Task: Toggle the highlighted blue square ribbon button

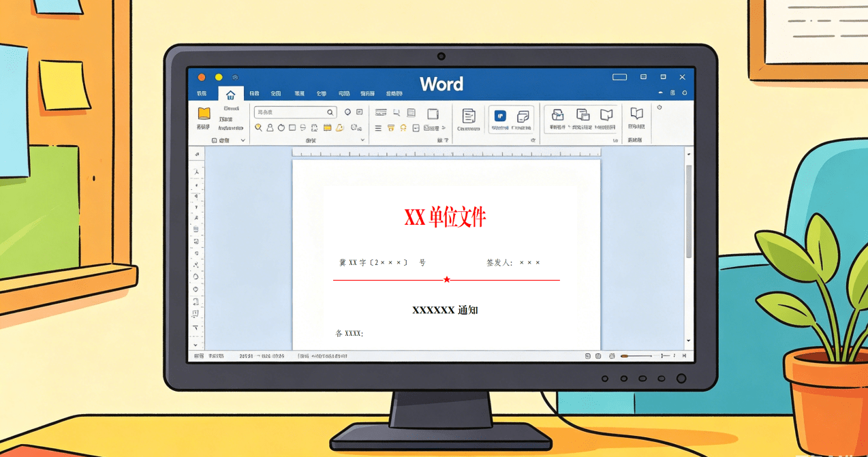Action: [x=500, y=116]
